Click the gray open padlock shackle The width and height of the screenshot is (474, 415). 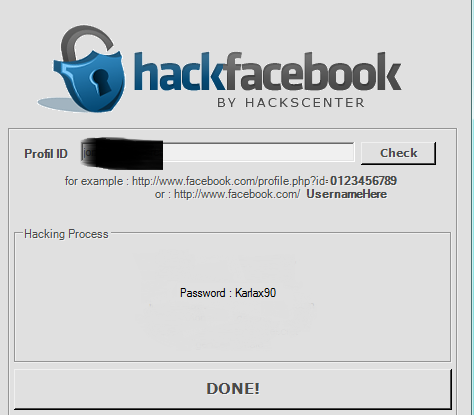pos(87,41)
